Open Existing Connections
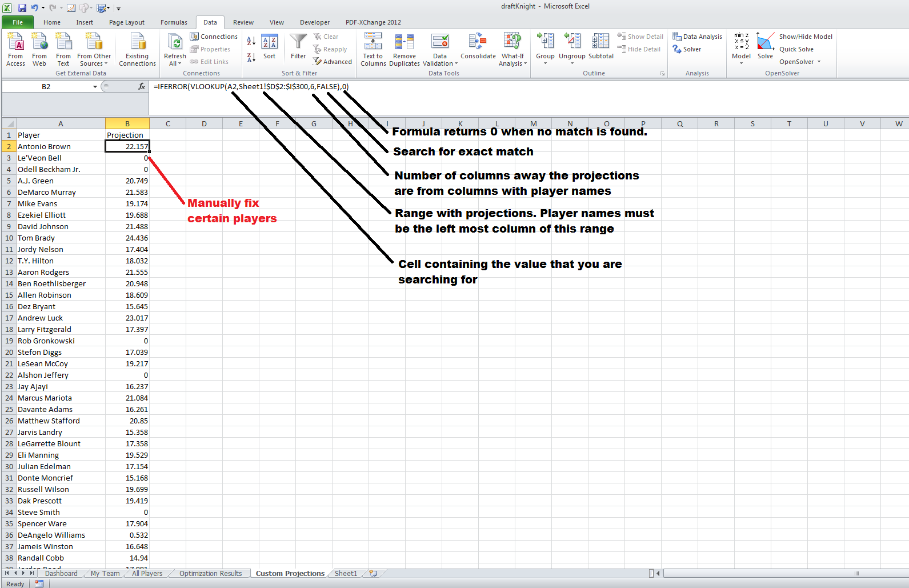Viewport: 909px width, 588px height. click(x=137, y=50)
